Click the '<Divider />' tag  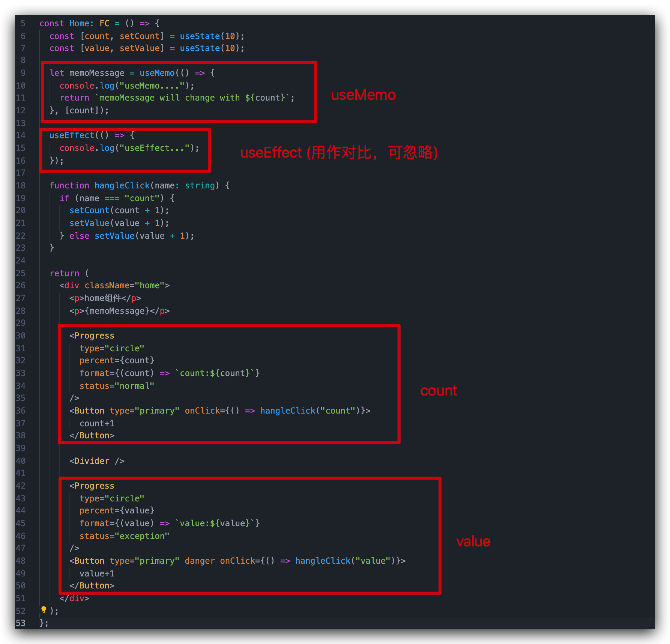coord(97,461)
